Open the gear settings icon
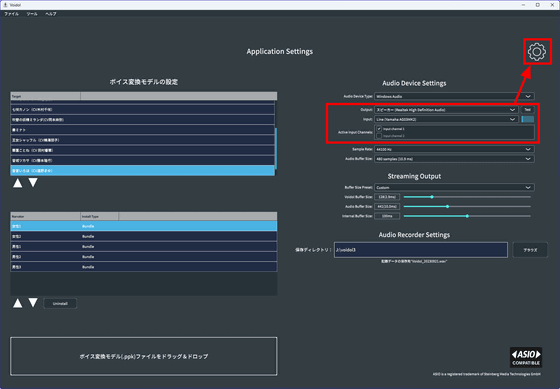The height and width of the screenshot is (389, 560). [x=537, y=52]
